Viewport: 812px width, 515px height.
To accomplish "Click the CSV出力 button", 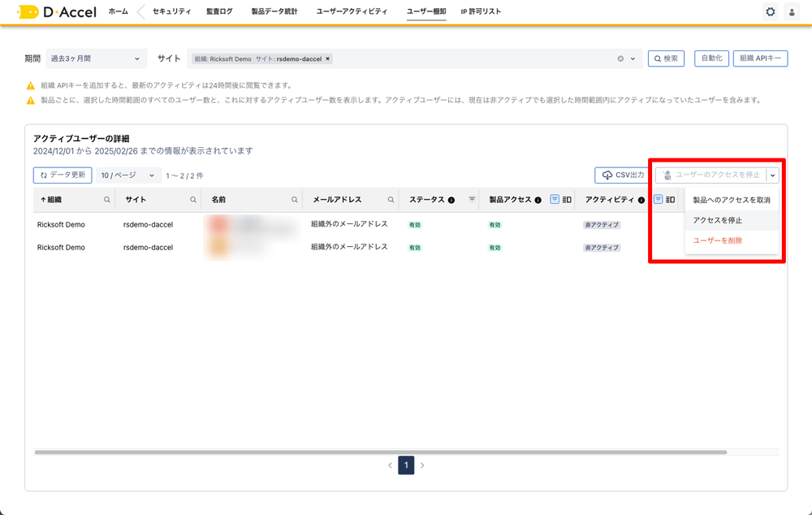I will click(624, 175).
